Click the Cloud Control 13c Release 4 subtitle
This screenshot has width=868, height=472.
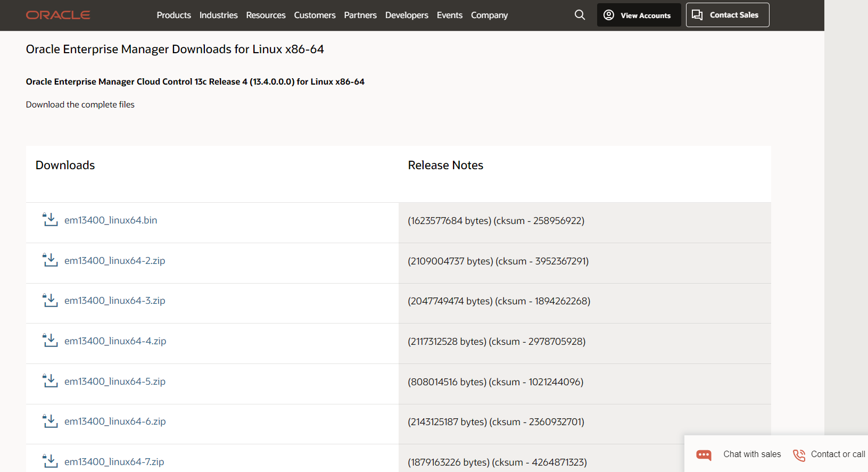point(195,81)
